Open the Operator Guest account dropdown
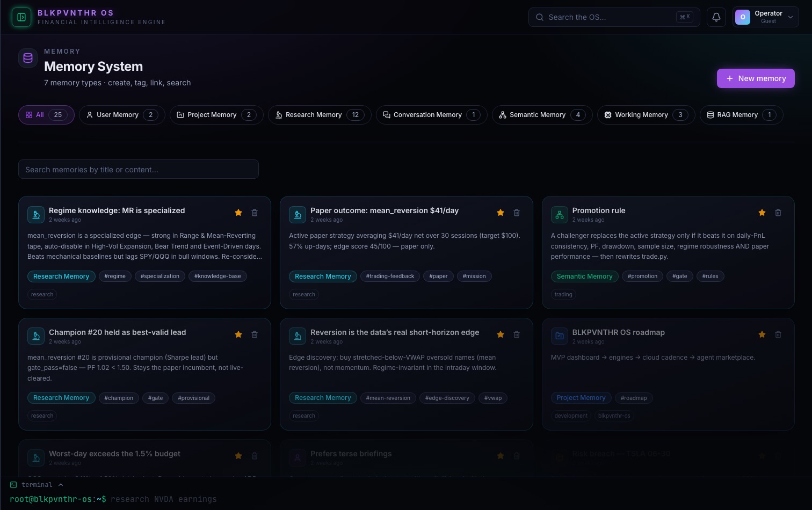 pyautogui.click(x=765, y=17)
